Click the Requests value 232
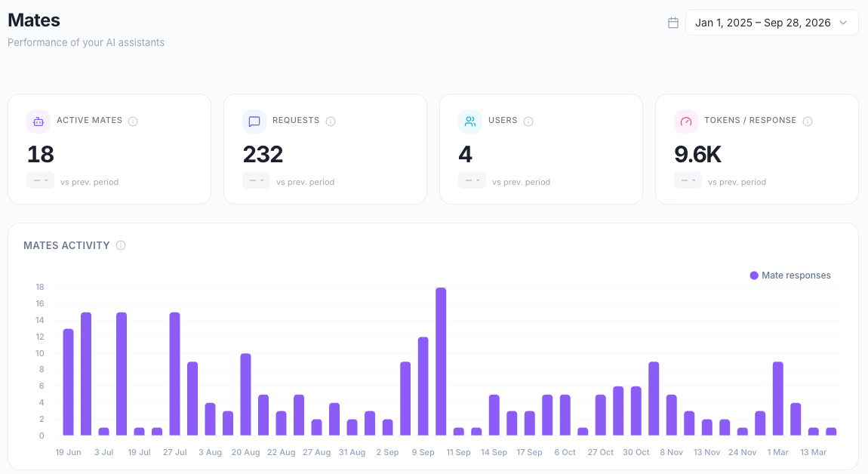This screenshot has width=868, height=474. (x=263, y=154)
